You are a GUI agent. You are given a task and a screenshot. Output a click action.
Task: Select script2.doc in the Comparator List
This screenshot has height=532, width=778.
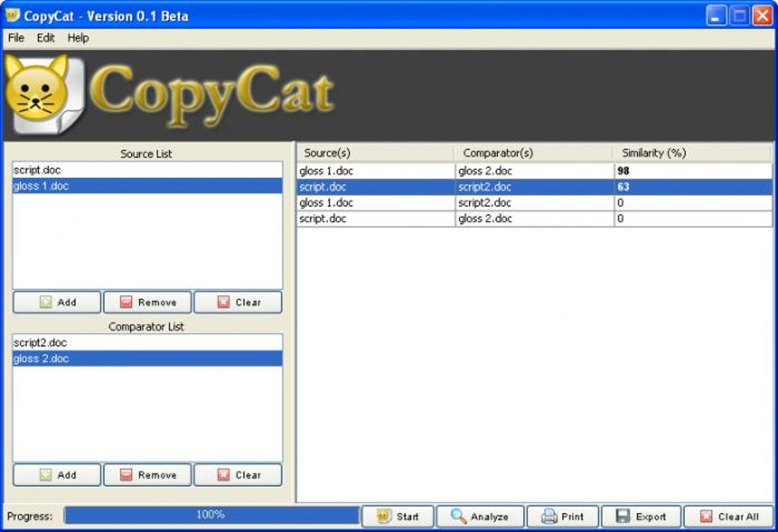tap(147, 343)
